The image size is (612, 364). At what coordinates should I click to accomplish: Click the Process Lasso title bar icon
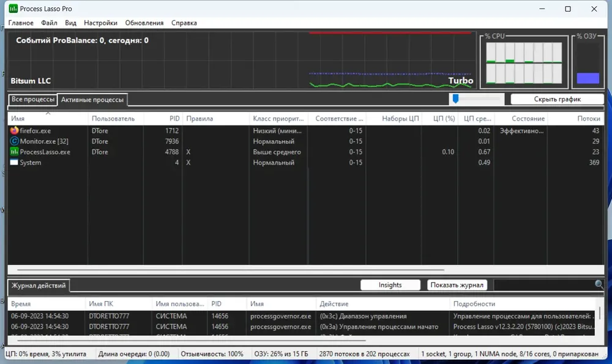[x=13, y=9]
